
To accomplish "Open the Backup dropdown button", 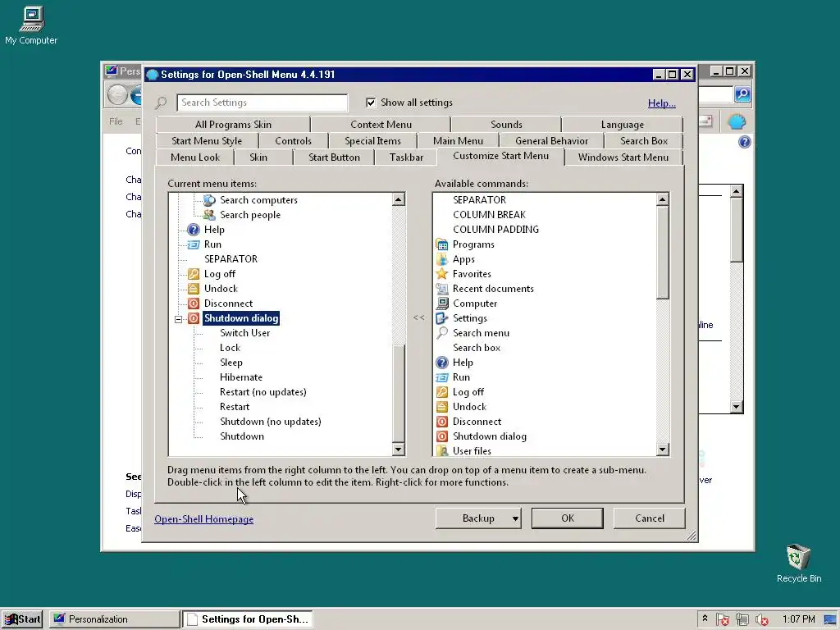I will click(x=478, y=518).
